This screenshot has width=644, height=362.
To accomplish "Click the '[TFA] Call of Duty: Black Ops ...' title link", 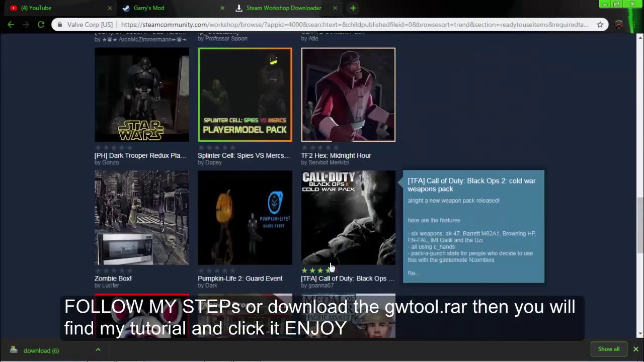I will coord(348,278).
